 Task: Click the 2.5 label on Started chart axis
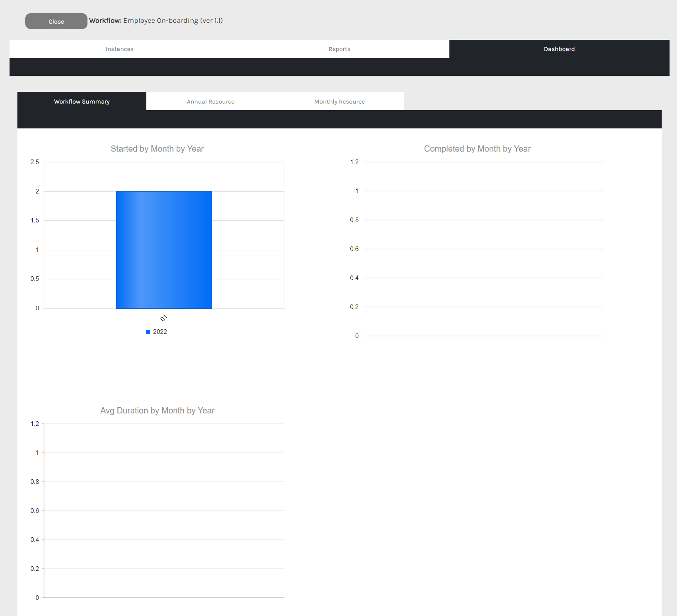[x=35, y=162]
